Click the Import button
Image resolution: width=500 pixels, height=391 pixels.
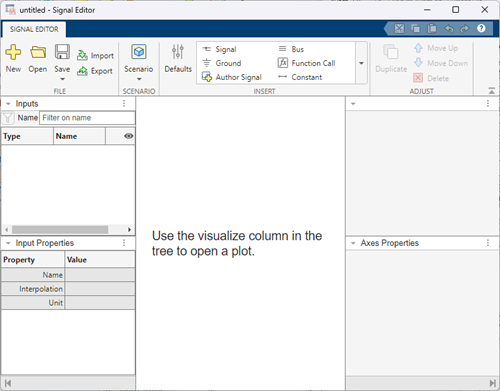click(x=96, y=55)
